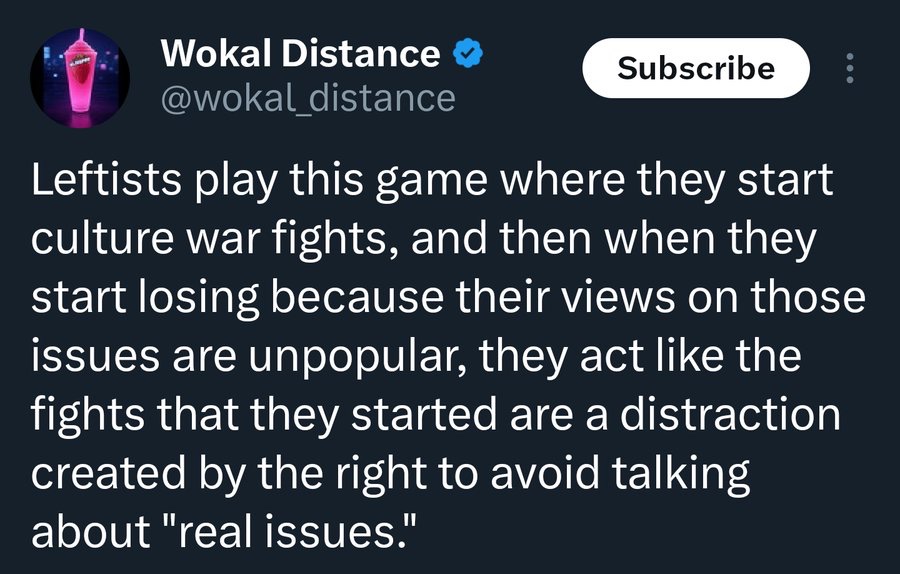Open the pink slushie cup profile avatar
This screenshot has width=900, height=574.
tap(80, 77)
